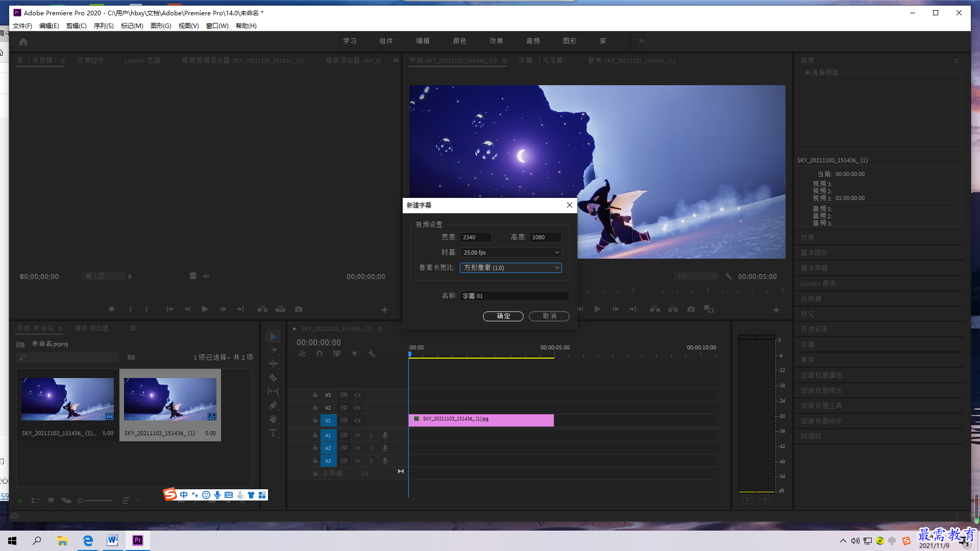The image size is (980, 551).
Task: Open the timeline panel menu
Action: point(380,329)
